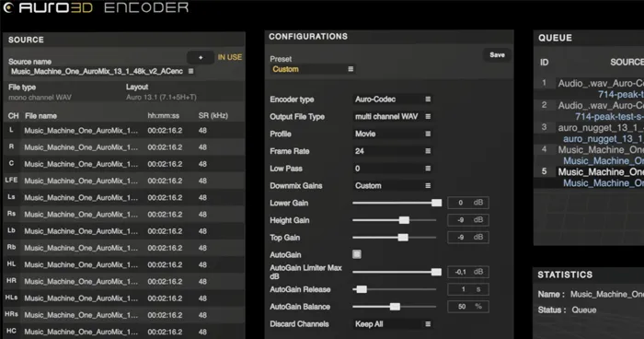Click the Lower Gain dB value field
Image resolution: width=644 pixels, height=339 pixels.
[468, 203]
